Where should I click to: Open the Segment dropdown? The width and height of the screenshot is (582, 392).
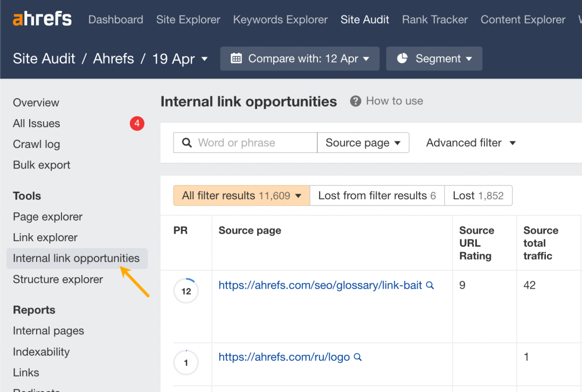click(x=434, y=59)
